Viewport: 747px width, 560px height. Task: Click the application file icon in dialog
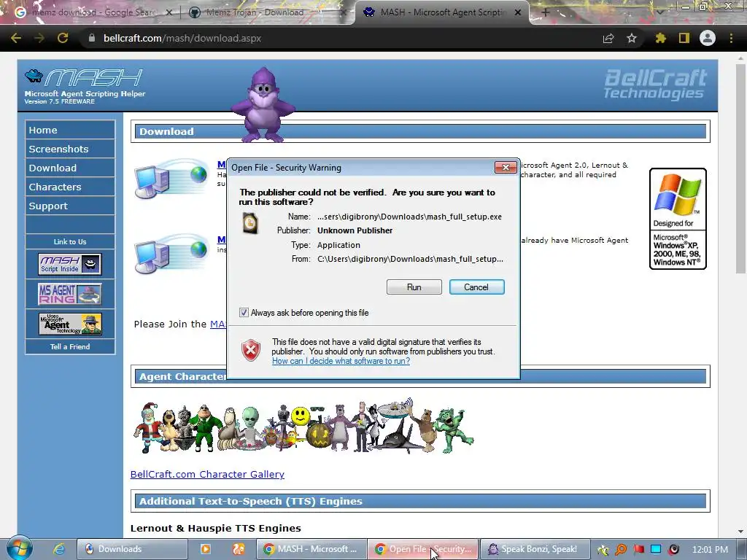pos(250,223)
